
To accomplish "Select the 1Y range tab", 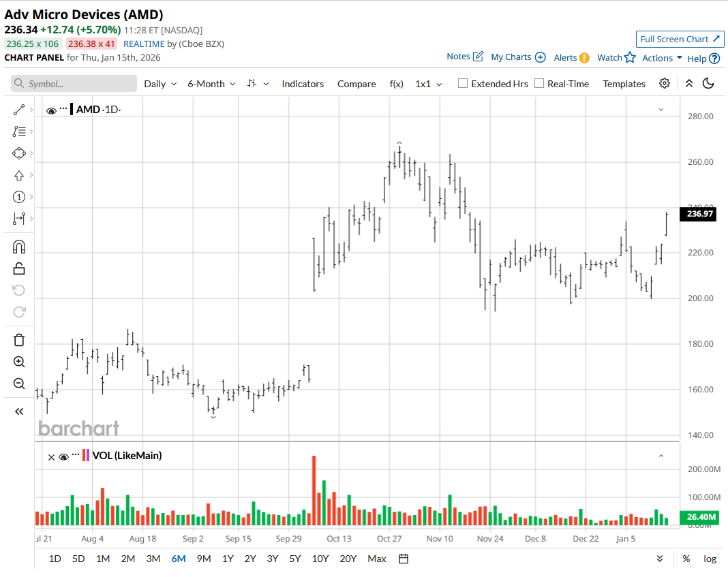I will (228, 559).
